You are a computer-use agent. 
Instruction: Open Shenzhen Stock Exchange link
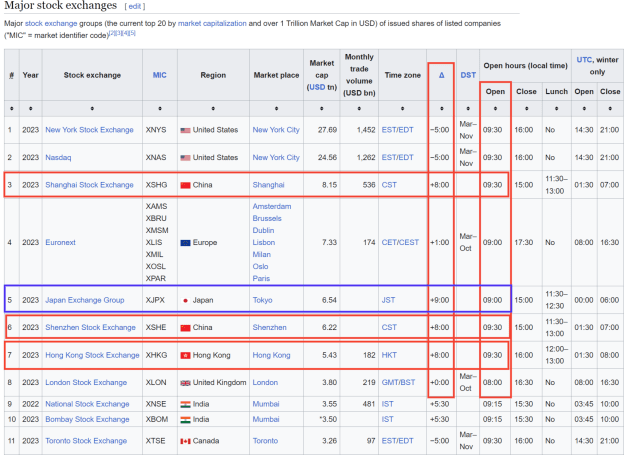[x=90, y=328]
